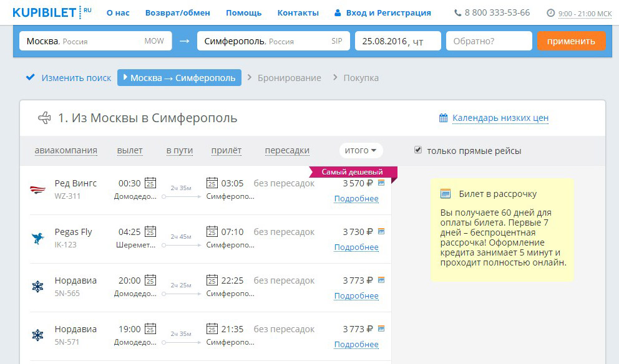The height and width of the screenshot is (364, 619).
Task: Click installment icon next to the 3 730 ₽ price
Action: [x=381, y=231]
